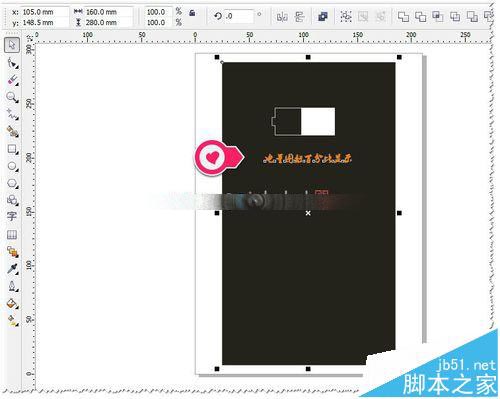Click the center X marker of selection
The image size is (500, 399).
[308, 213]
